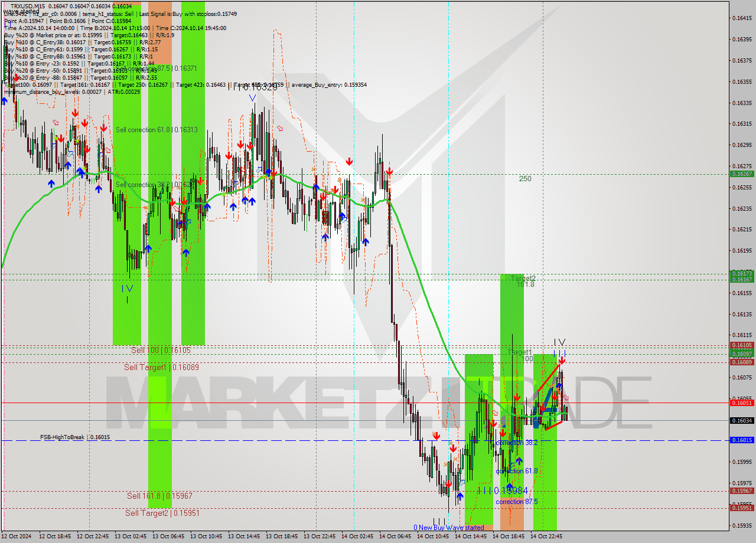
Task: Click the current price 0.16034 tag
Action: pyautogui.click(x=742, y=420)
